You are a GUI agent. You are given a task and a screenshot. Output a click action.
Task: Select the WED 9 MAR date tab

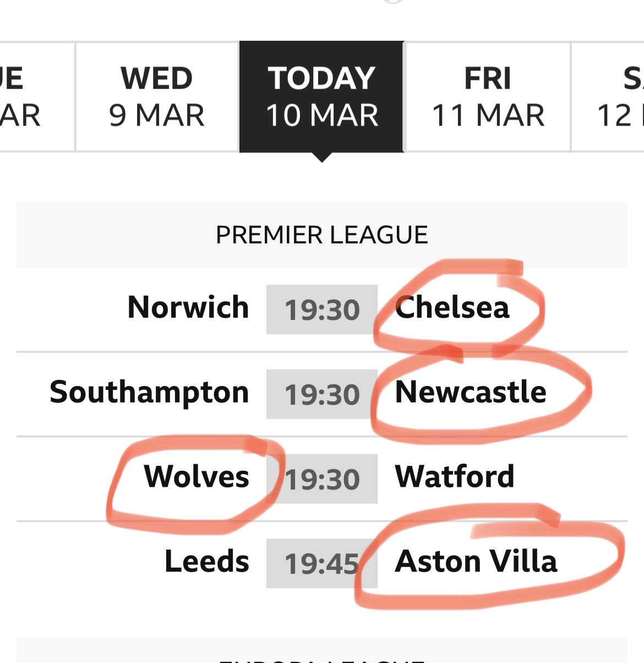point(157,96)
